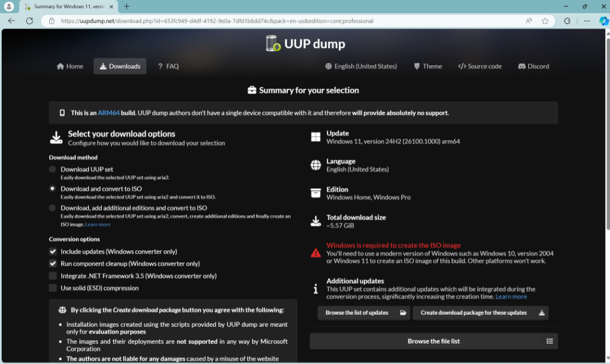Click the download icon by Select your download options
This screenshot has height=364, width=610.
[56, 138]
